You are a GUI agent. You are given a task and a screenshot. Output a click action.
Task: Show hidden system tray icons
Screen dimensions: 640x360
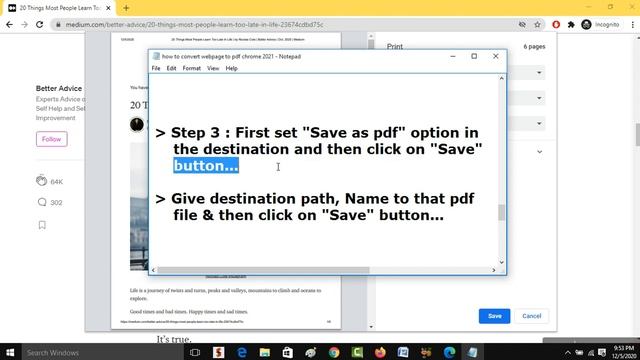(568, 352)
